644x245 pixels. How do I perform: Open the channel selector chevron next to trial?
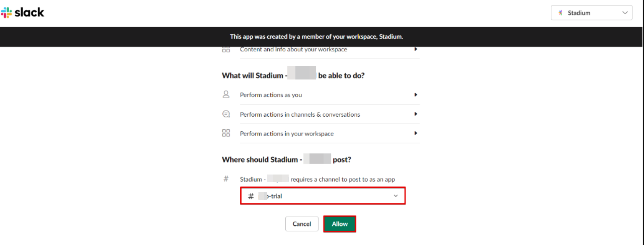click(396, 196)
